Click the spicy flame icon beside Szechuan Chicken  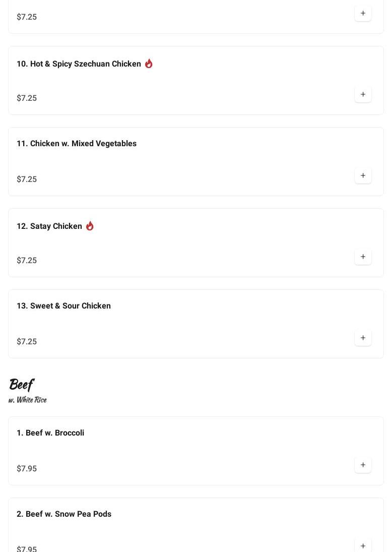point(149,64)
